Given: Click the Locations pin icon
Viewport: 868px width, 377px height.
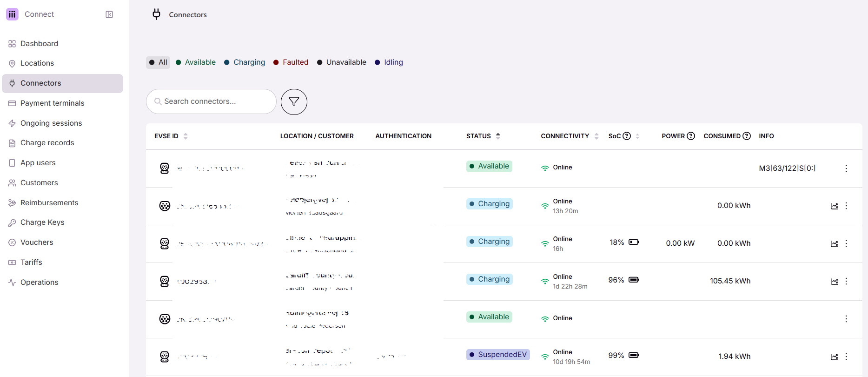Looking at the screenshot, I should click(x=12, y=63).
